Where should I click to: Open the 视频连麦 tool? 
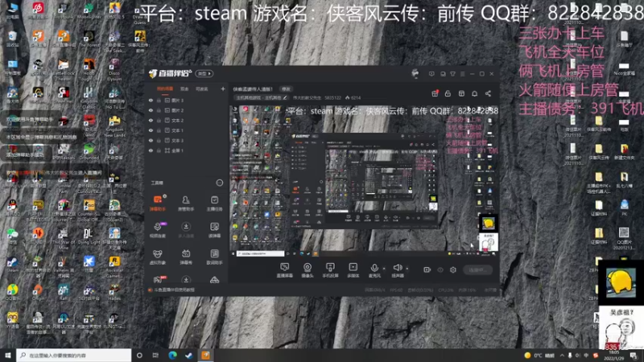158,230
